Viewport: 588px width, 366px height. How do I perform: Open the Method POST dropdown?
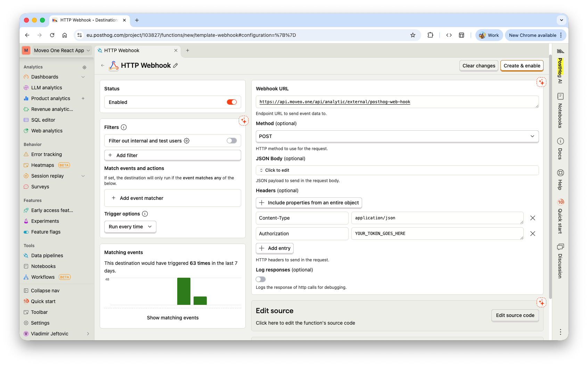click(397, 136)
